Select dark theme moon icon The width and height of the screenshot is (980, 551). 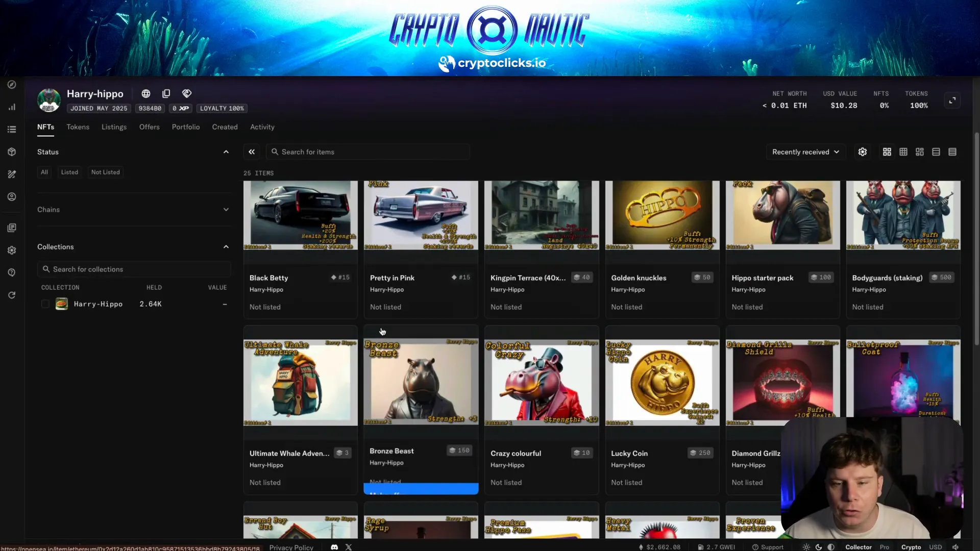[819, 547]
